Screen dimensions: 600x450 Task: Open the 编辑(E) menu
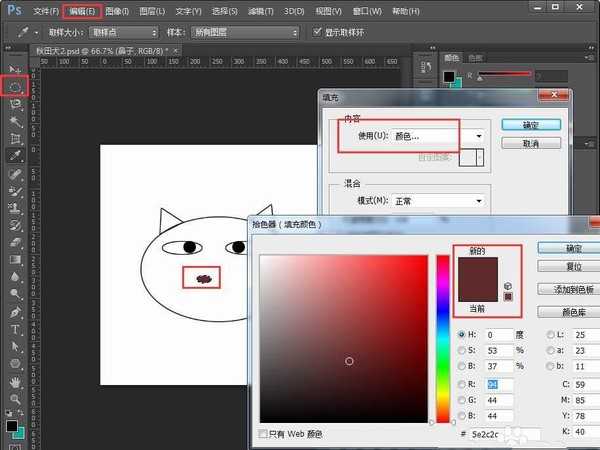(81, 11)
